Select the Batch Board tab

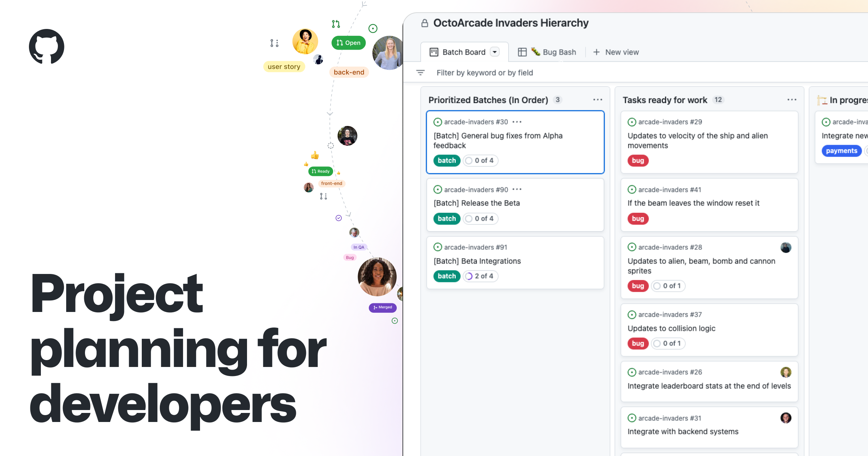tap(464, 52)
